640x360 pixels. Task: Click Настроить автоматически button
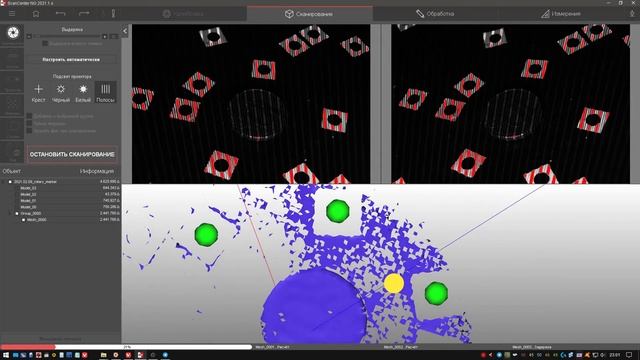coord(71,60)
